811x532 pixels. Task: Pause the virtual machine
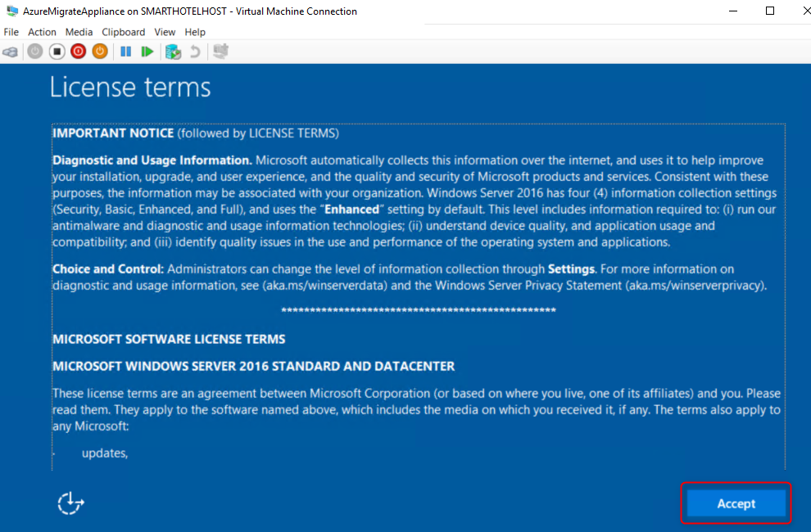tap(125, 52)
